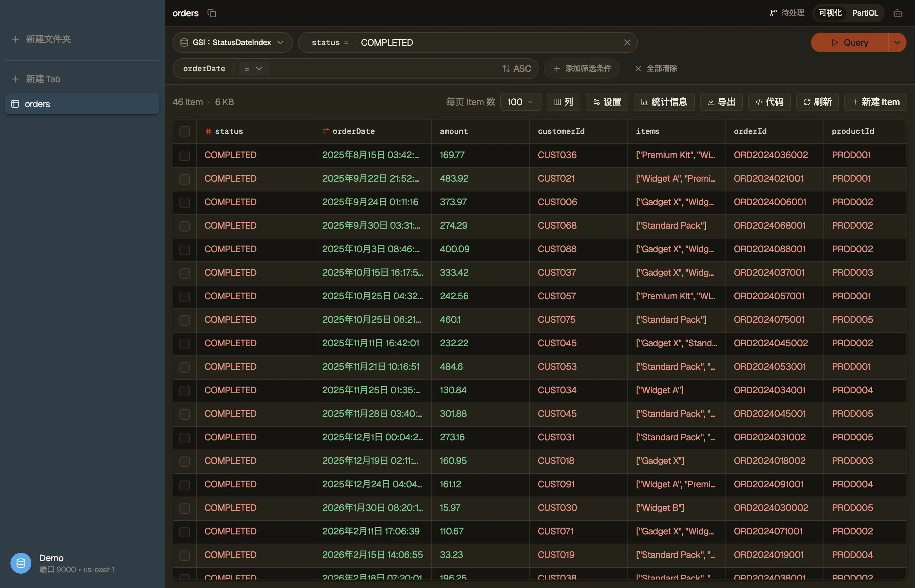
Task: Check the row for order ORD2024036002
Action: click(x=184, y=155)
